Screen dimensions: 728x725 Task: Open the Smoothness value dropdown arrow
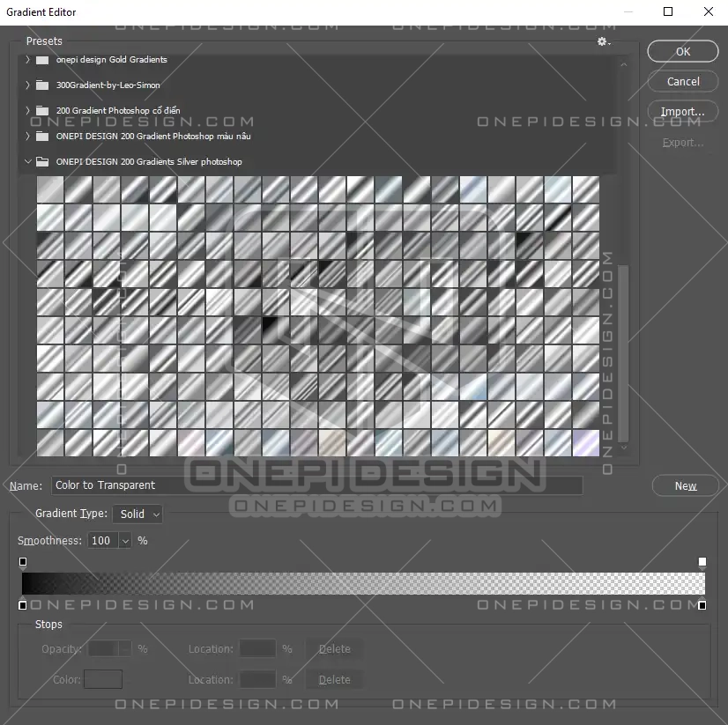pos(125,541)
